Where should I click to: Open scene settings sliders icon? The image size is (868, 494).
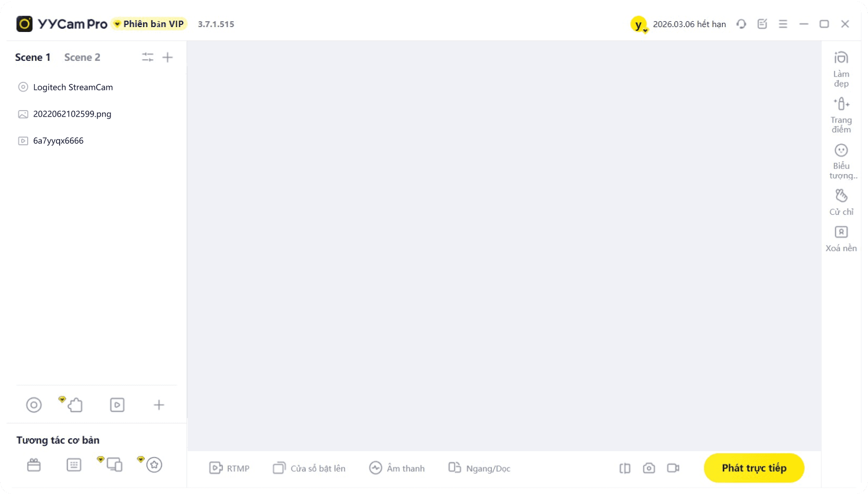pos(148,57)
